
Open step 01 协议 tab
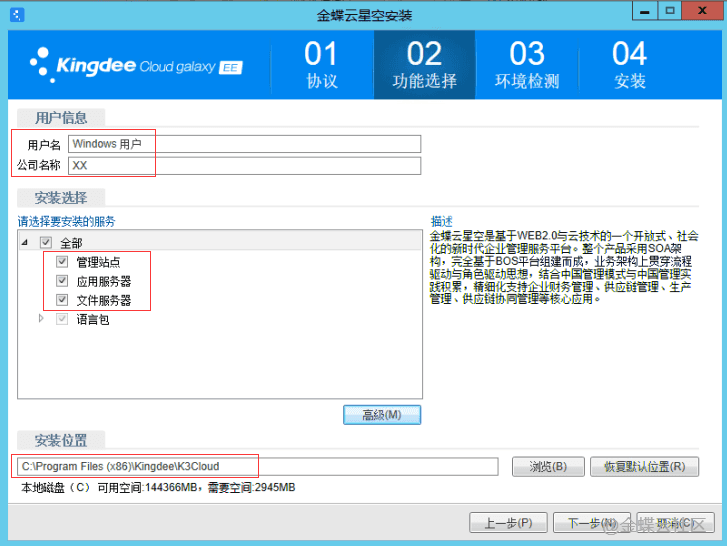(x=321, y=64)
